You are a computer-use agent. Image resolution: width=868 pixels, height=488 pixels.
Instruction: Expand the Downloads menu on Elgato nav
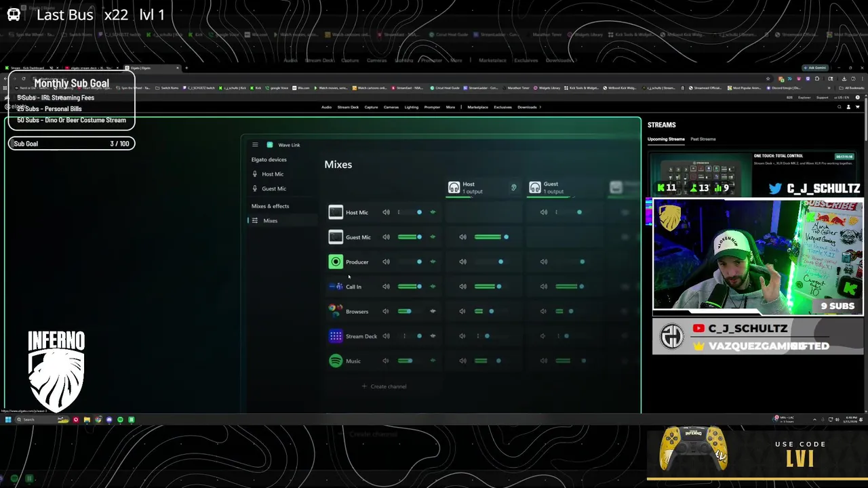529,107
